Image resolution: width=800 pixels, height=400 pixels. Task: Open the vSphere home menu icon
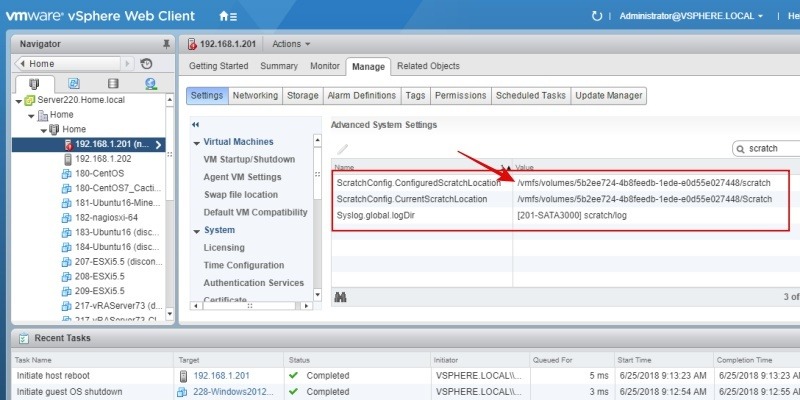click(x=228, y=16)
